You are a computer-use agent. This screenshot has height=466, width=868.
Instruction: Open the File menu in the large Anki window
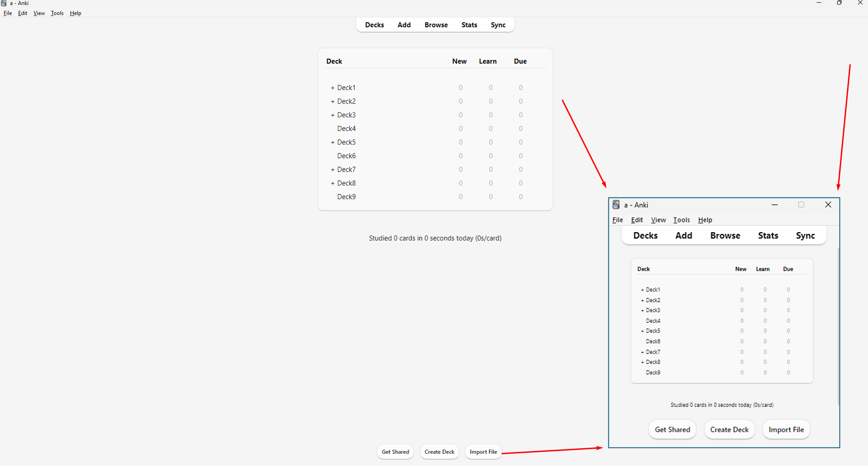pyautogui.click(x=8, y=13)
